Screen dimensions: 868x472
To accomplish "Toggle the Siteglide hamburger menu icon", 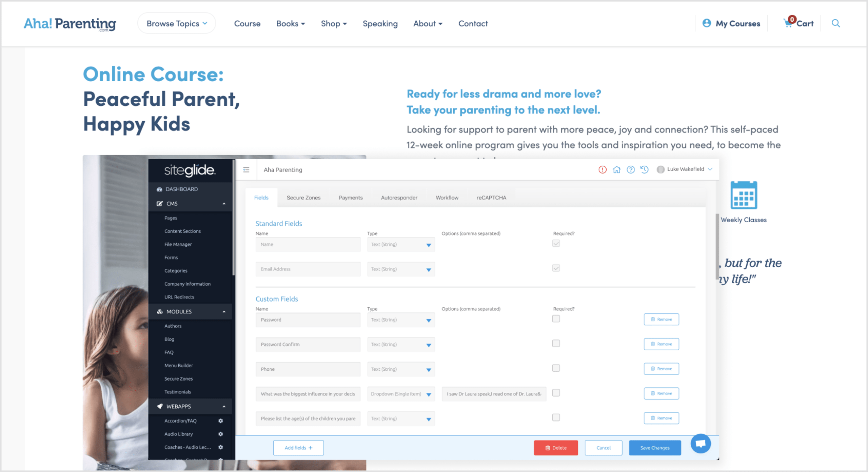I will tap(246, 170).
